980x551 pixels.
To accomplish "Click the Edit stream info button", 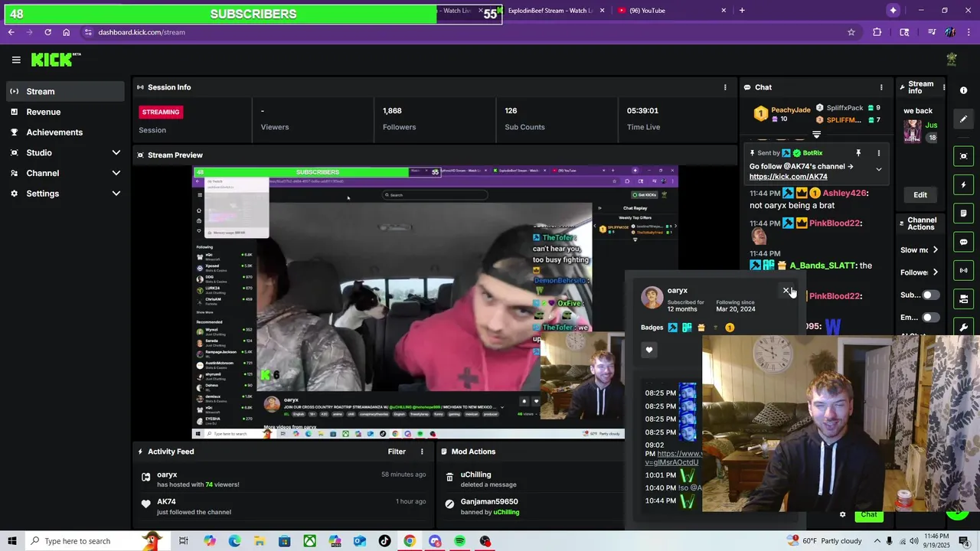I will [920, 195].
